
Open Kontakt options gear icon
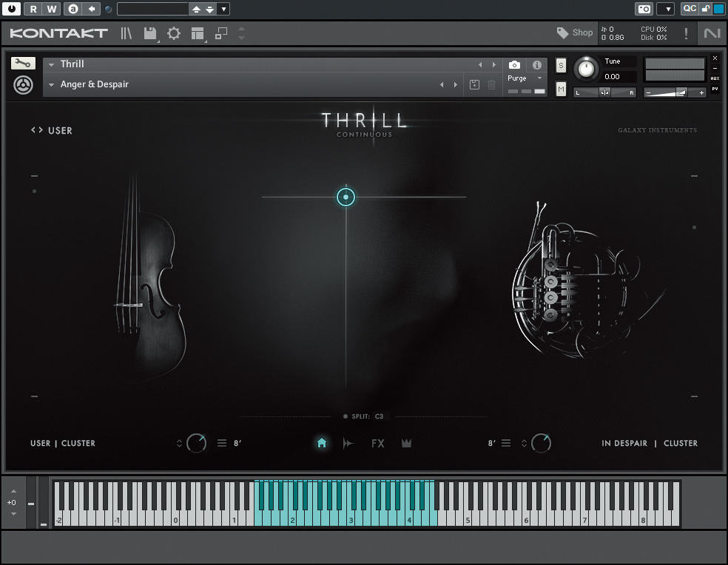[x=174, y=33]
